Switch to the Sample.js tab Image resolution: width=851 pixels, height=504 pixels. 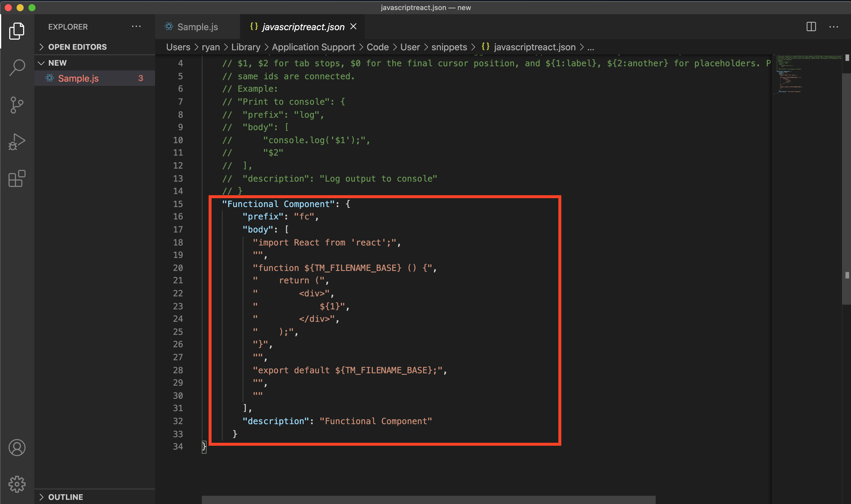(x=197, y=27)
